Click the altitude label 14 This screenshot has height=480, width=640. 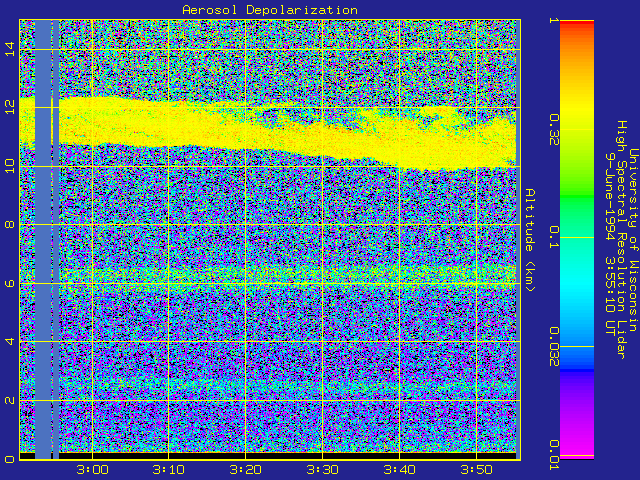pos(10,49)
